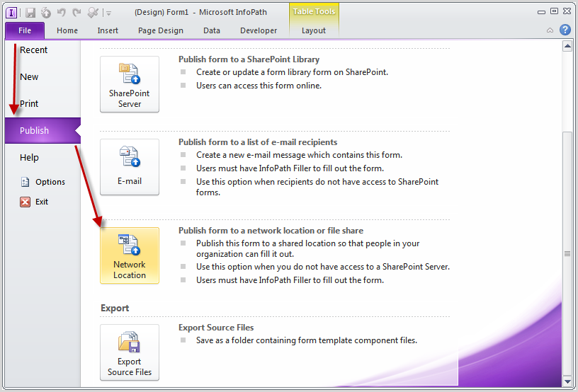
Task: Switch to the Insert ribbon tab
Action: (108, 30)
